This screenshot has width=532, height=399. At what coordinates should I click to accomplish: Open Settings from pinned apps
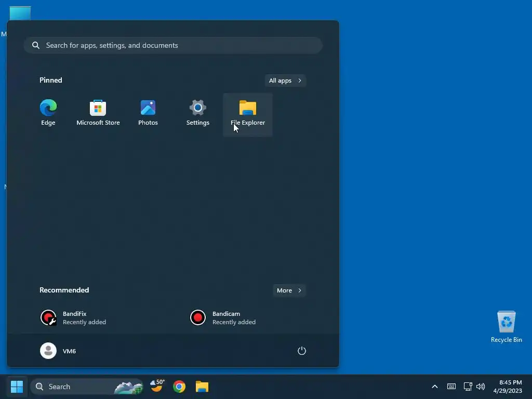pos(198,113)
